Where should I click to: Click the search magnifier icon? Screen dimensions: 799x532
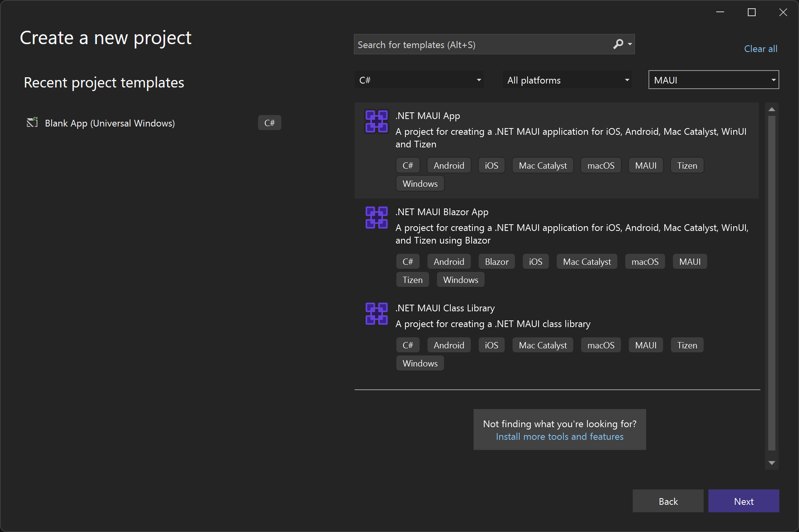pyautogui.click(x=617, y=44)
